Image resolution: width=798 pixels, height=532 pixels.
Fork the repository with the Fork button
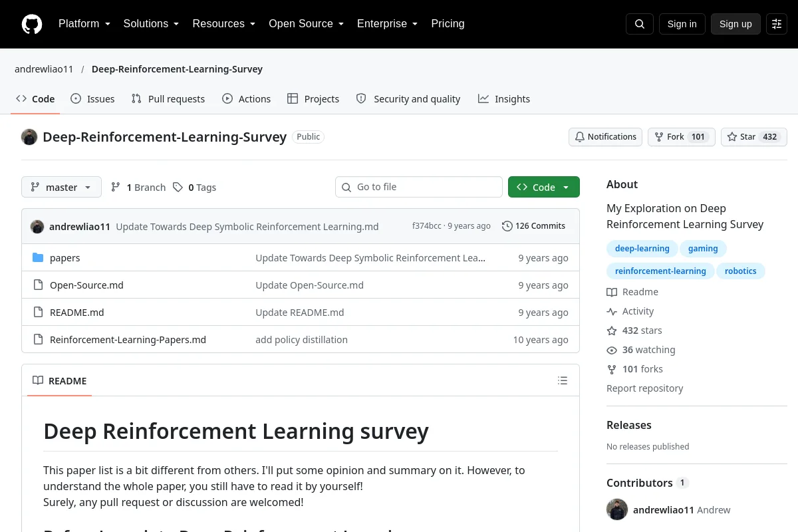coord(681,137)
